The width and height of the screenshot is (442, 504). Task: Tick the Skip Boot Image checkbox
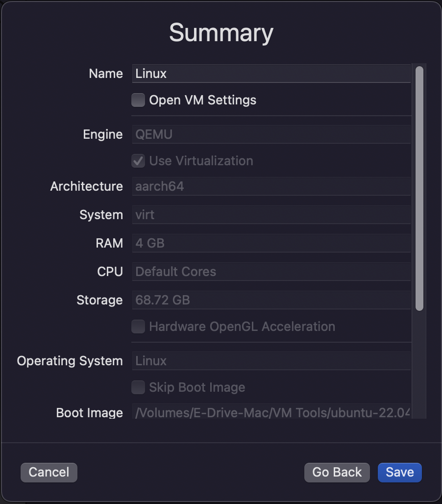coord(138,387)
